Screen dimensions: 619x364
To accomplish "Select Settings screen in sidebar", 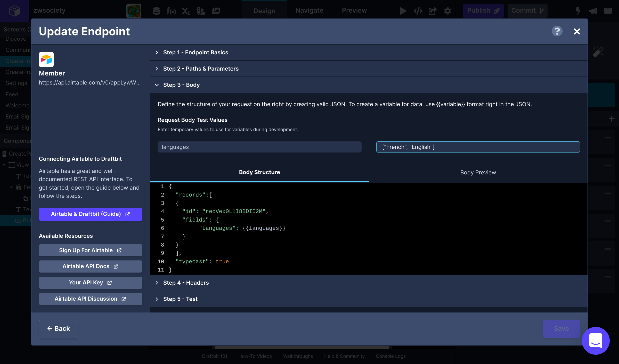I will coord(16,83).
